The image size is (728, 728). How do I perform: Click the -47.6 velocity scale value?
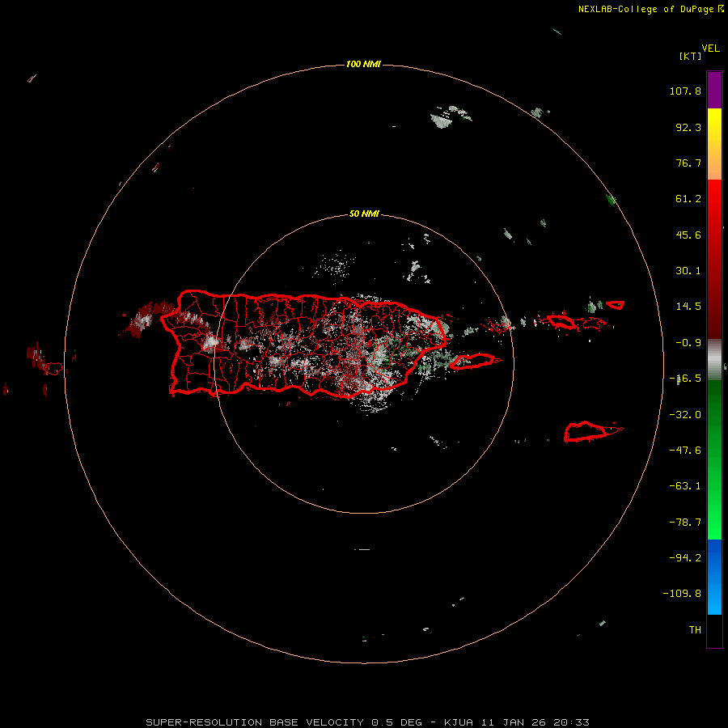point(685,451)
